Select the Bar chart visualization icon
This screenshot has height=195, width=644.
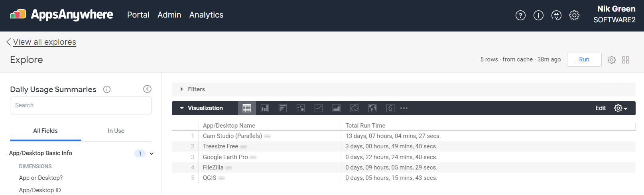point(283,108)
